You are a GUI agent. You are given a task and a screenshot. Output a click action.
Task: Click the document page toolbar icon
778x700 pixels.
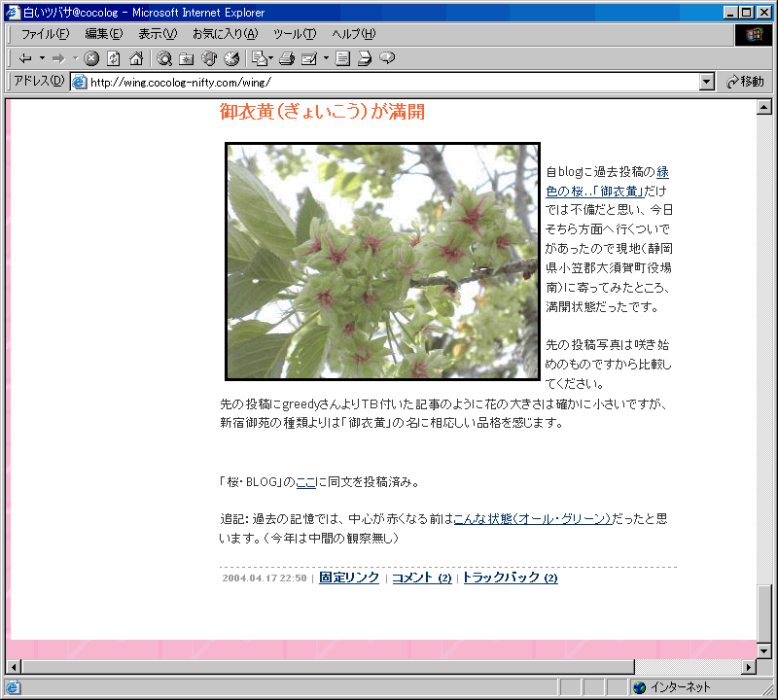[342, 58]
